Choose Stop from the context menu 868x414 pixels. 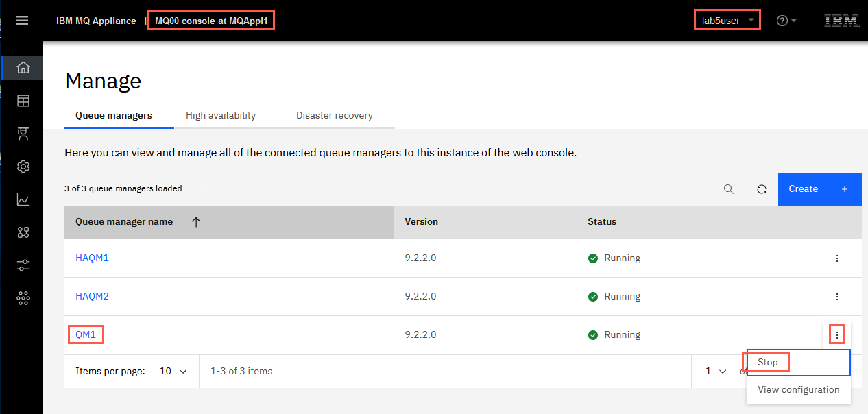(x=798, y=362)
